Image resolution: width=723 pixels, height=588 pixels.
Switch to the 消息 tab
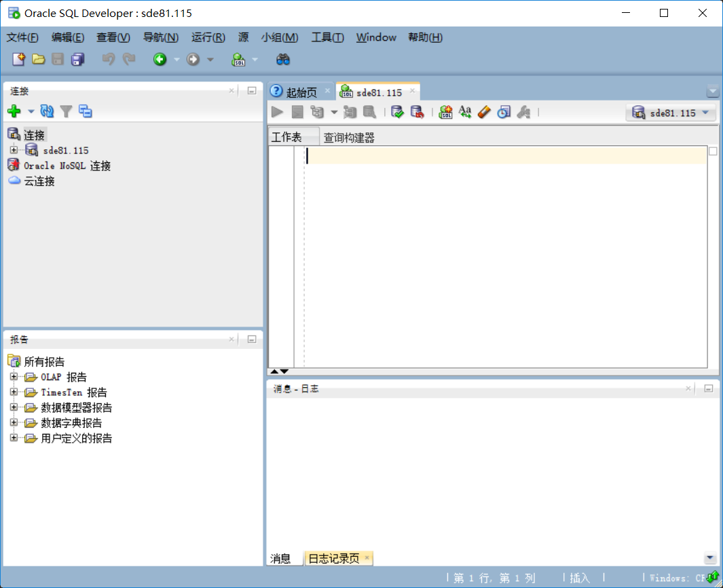(x=280, y=559)
